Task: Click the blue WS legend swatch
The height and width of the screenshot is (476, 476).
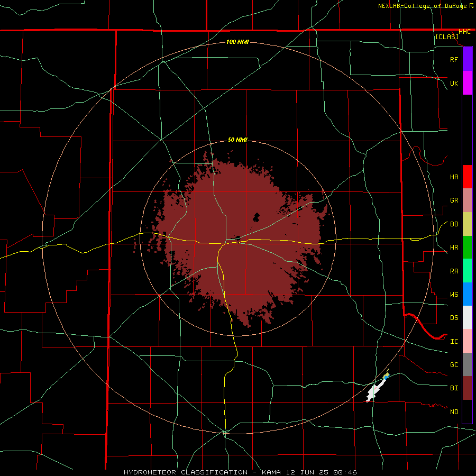Action: (x=467, y=294)
